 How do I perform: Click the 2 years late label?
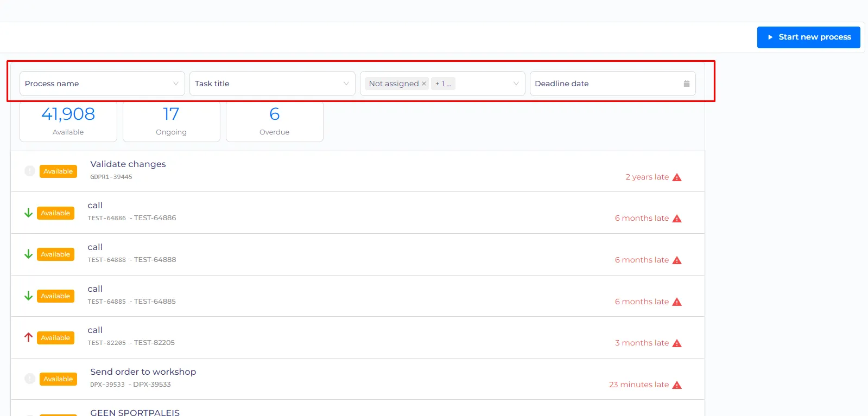(x=647, y=177)
